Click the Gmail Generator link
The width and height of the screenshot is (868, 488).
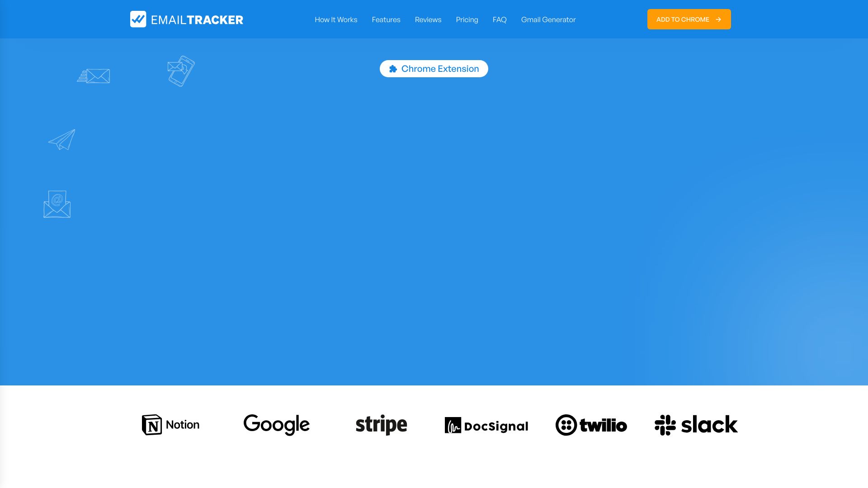pyautogui.click(x=548, y=19)
